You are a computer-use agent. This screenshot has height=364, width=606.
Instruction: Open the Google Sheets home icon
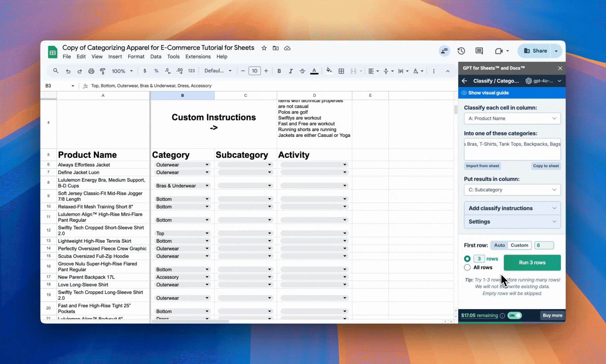[52, 52]
